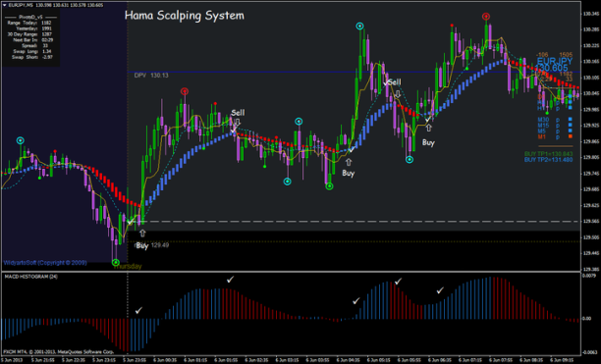Viewport: 601px width, 364px height.
Task: Click the blue M15 signal square
Action: 570,126
